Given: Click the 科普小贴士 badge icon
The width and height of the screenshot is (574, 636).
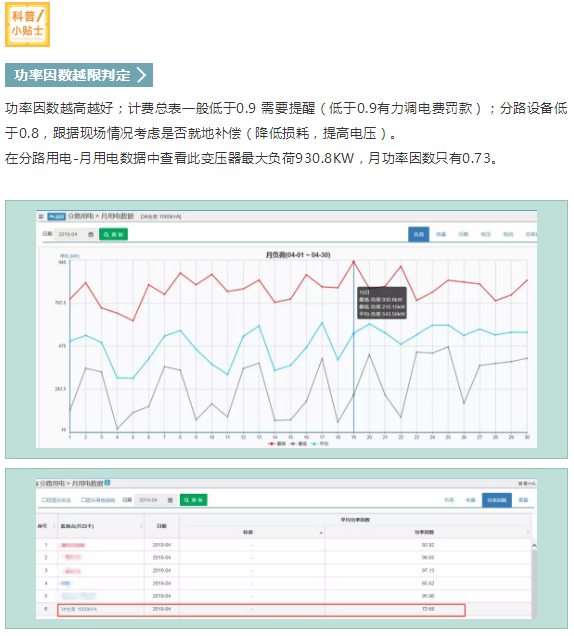Looking at the screenshot, I should point(27,24).
